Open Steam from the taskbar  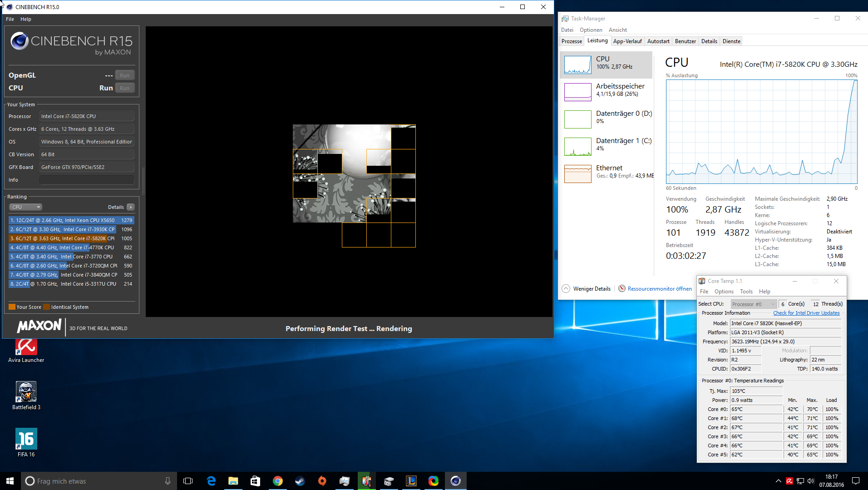click(x=300, y=481)
